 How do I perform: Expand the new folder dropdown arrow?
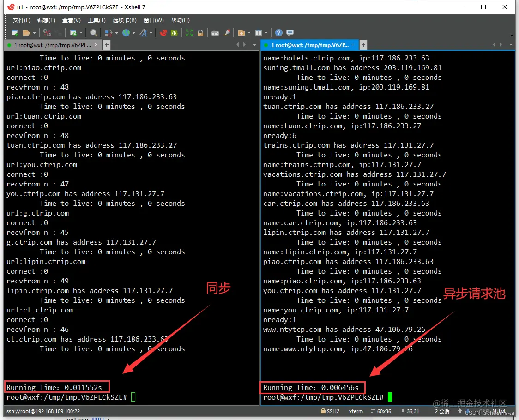(x=249, y=33)
